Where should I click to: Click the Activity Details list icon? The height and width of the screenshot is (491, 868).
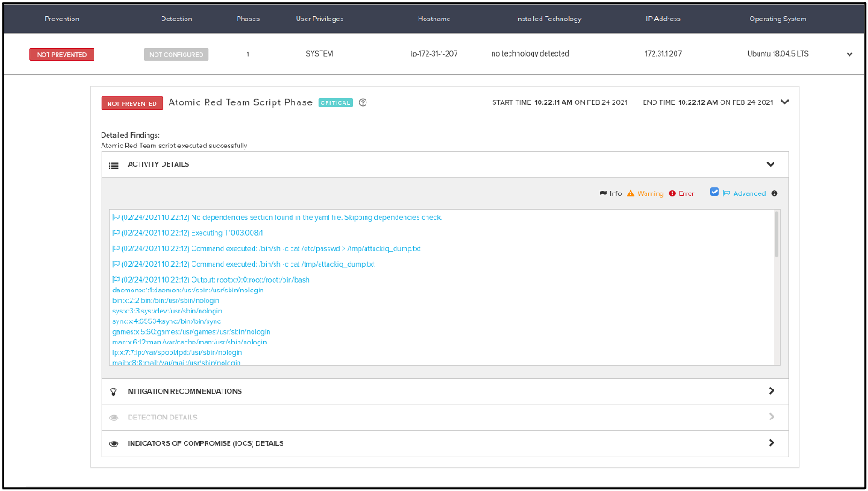(x=113, y=164)
